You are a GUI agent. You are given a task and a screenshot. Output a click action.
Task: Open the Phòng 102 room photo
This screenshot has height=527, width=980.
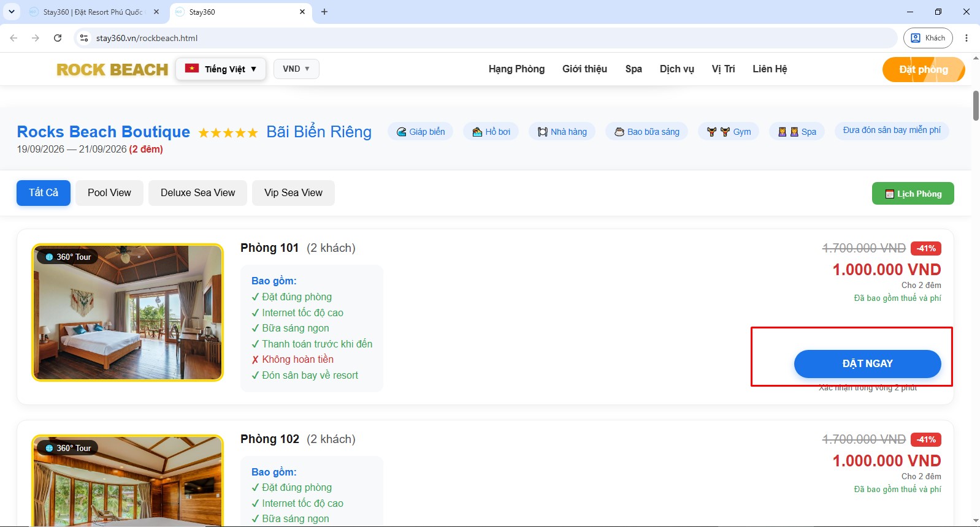[x=128, y=481]
